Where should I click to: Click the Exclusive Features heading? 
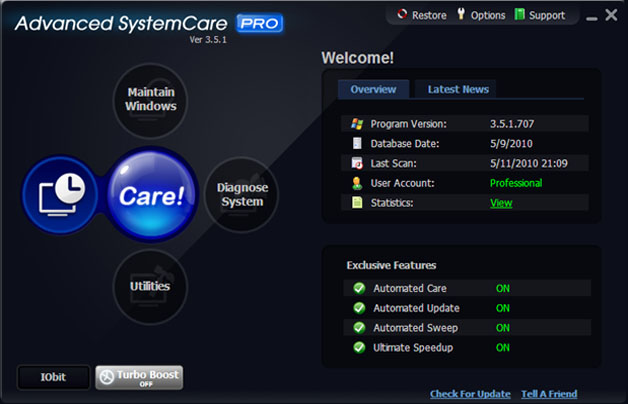[391, 265]
